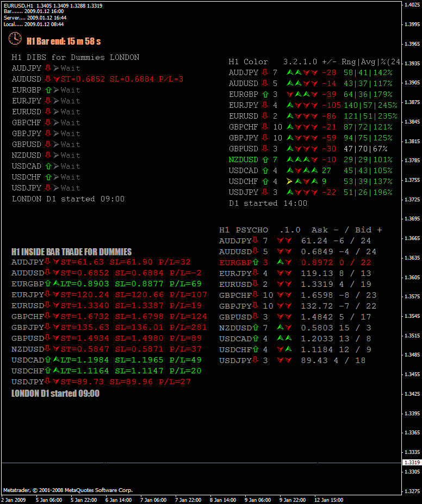The width and height of the screenshot is (422, 504).
Task: Click red down arrow beside GBPJPY in Inside Bar list
Action: click(48, 327)
